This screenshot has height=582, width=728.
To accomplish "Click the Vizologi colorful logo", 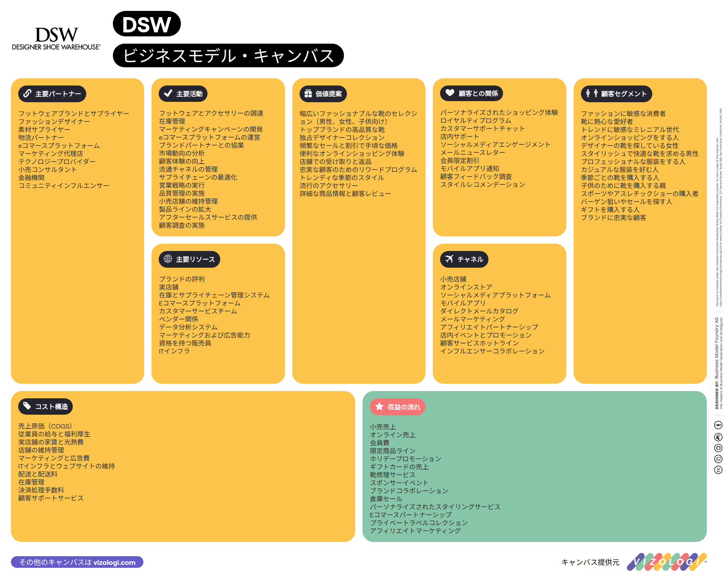I will tap(667, 562).
